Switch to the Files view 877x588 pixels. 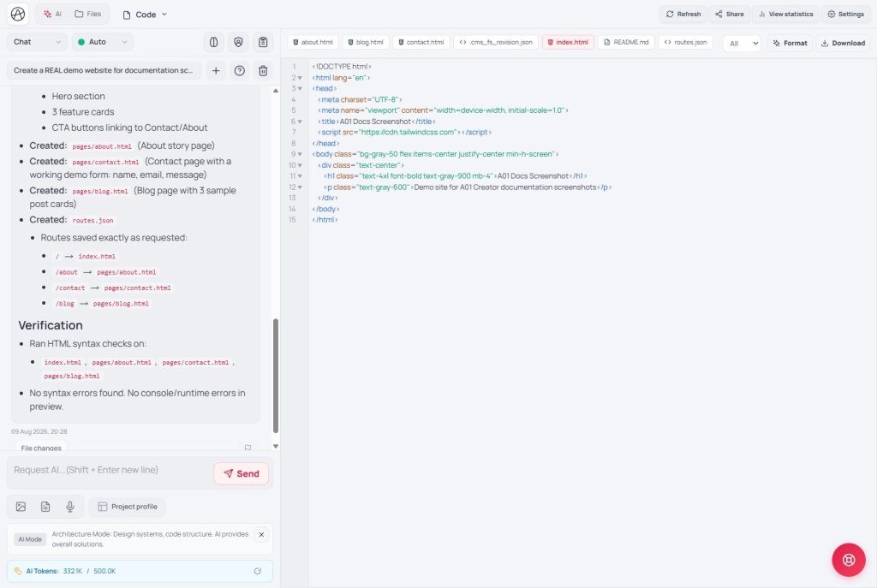coord(88,14)
